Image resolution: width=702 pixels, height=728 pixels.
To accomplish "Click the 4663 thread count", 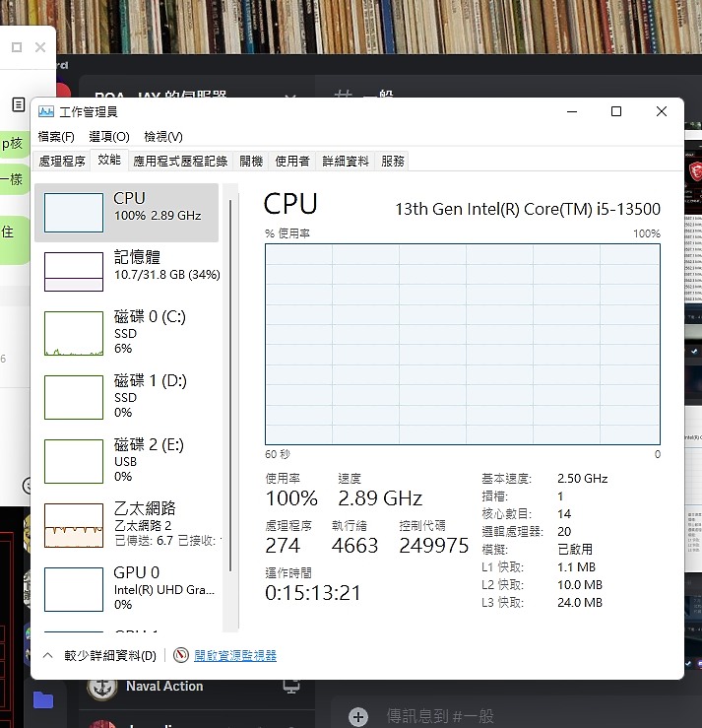I will pyautogui.click(x=355, y=546).
